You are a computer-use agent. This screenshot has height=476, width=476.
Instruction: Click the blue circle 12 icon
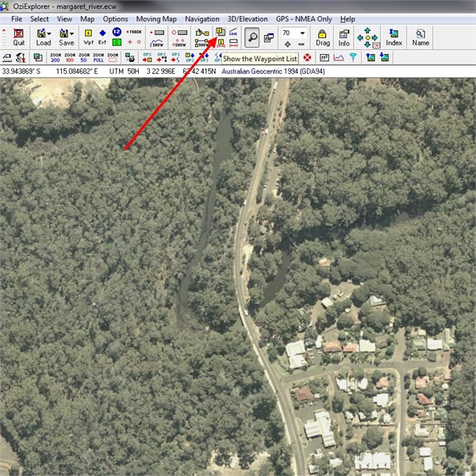[x=117, y=32]
